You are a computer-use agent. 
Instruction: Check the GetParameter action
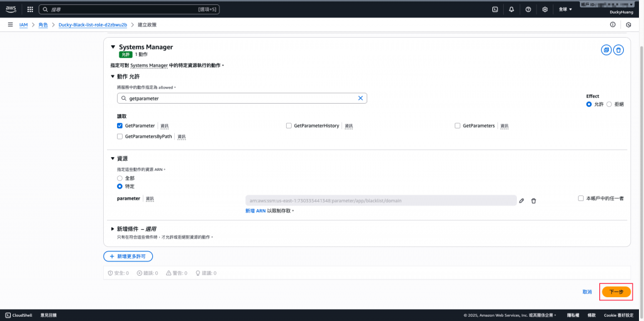click(x=120, y=126)
